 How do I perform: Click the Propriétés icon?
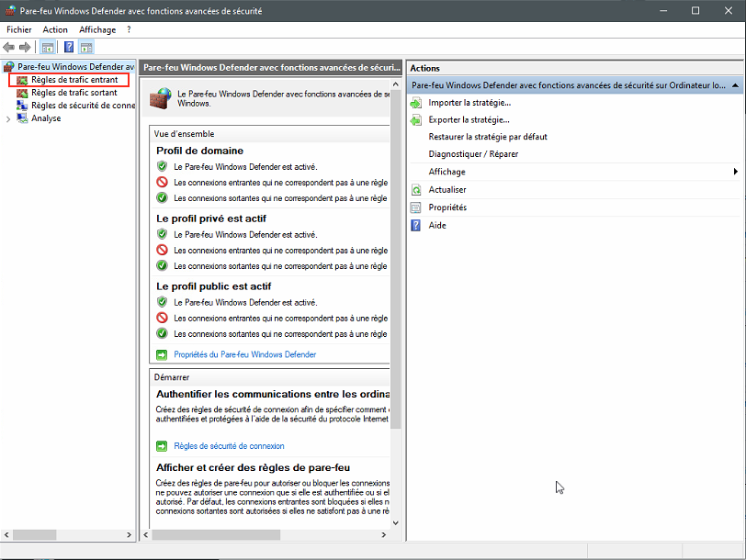416,207
